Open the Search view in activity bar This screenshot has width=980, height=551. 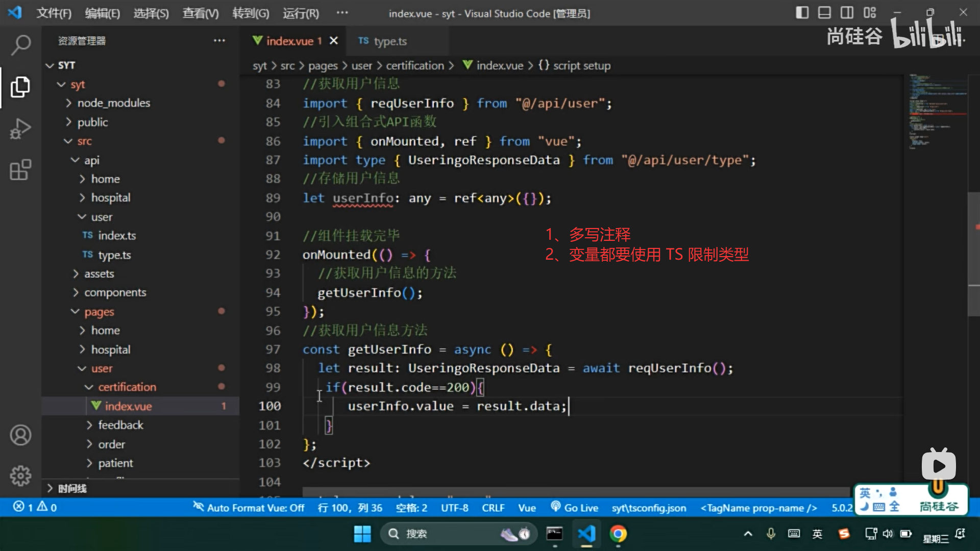[x=20, y=45]
